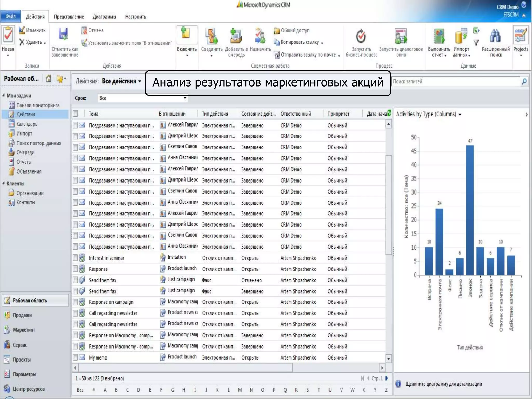Image resolution: width=532 pixels, height=399 pixels.
Task: Click the search magnifier icon
Action: tap(524, 82)
